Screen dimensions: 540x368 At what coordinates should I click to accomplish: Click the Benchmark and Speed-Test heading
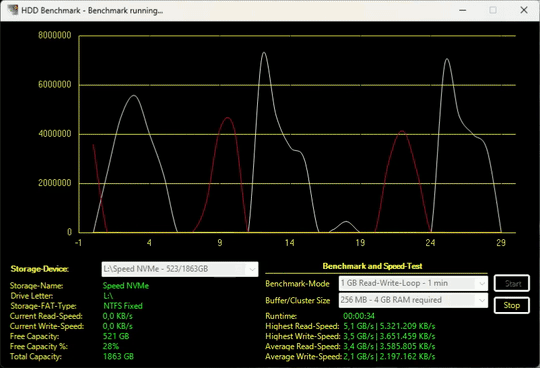372,266
